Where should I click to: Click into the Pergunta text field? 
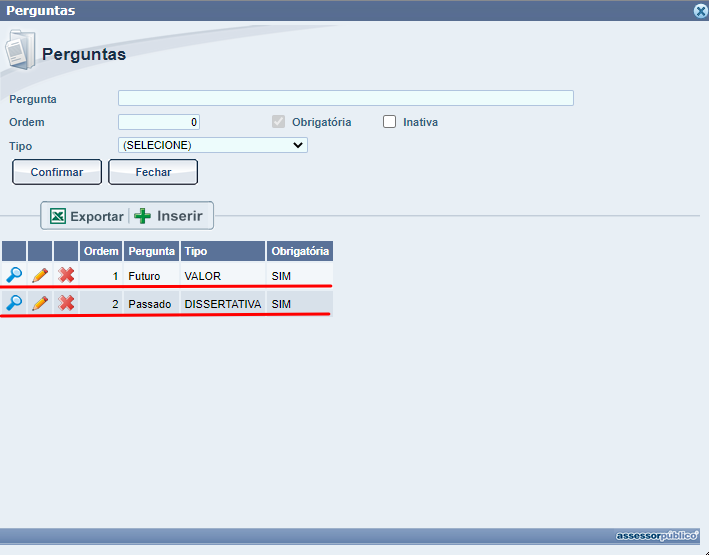(345, 98)
